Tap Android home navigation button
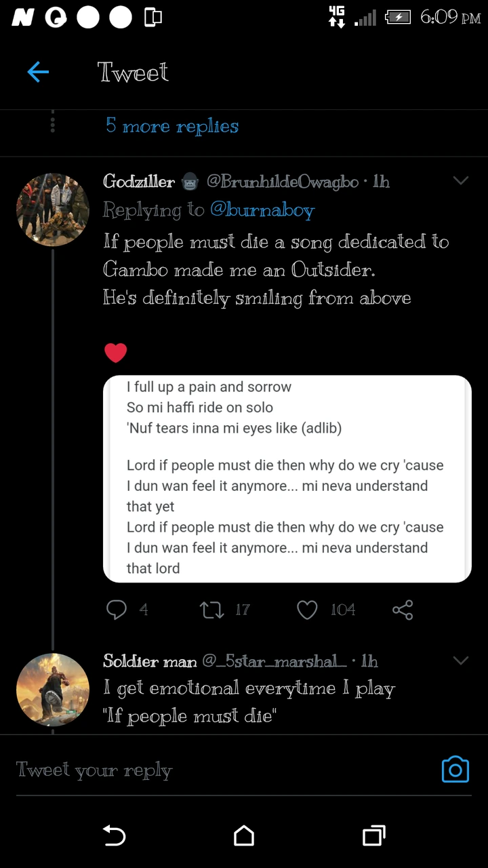This screenshot has width=488, height=868. click(x=244, y=835)
